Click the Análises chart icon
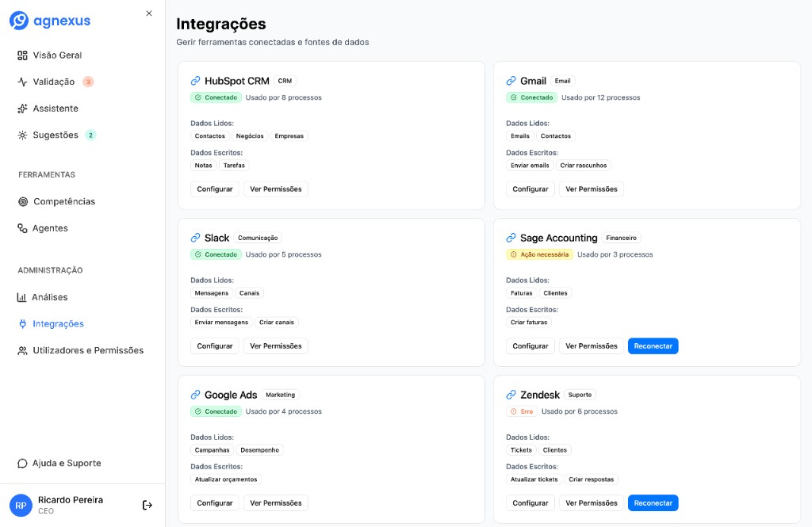The image size is (812, 527). (x=21, y=297)
